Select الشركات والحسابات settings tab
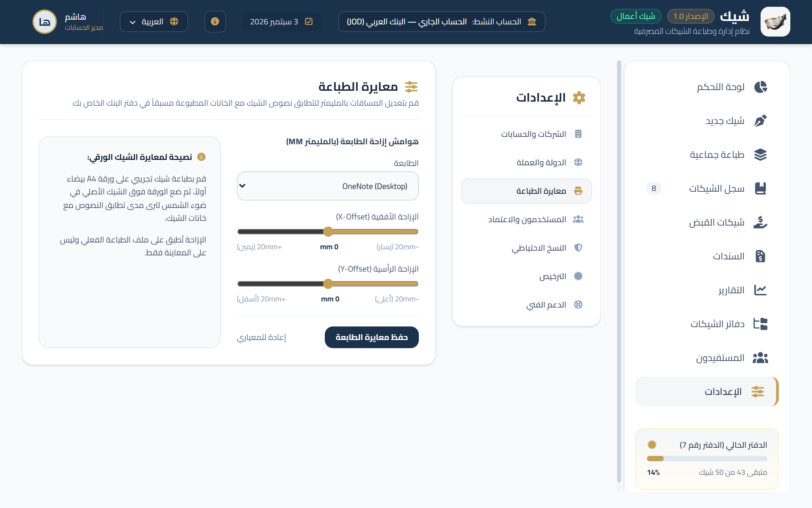The width and height of the screenshot is (812, 508). (526, 134)
